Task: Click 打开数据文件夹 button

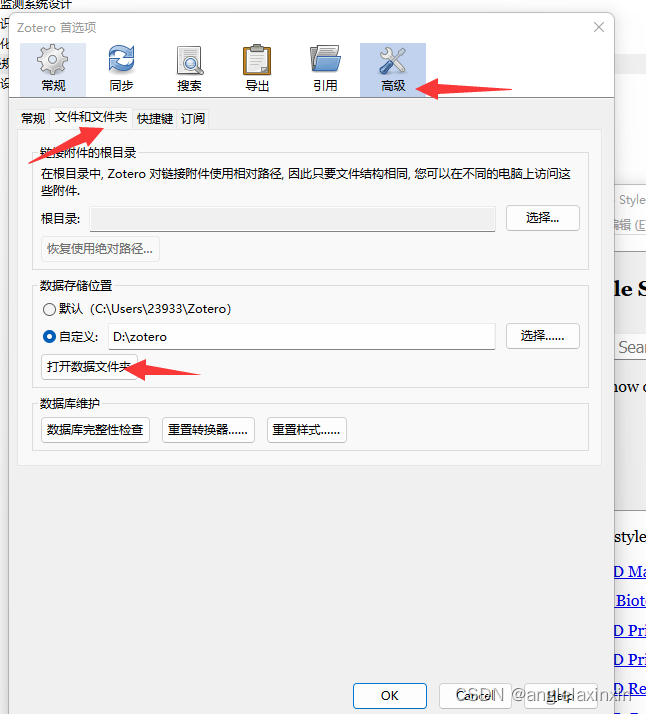Action: point(89,367)
